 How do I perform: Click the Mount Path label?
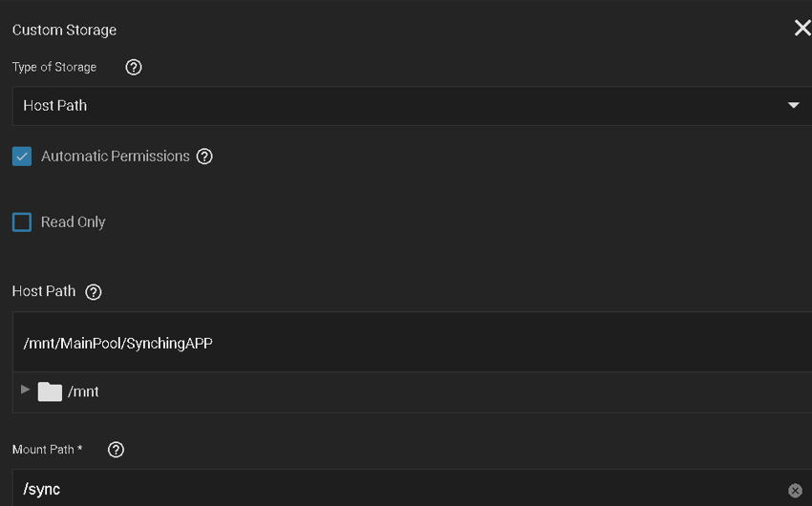click(47, 450)
